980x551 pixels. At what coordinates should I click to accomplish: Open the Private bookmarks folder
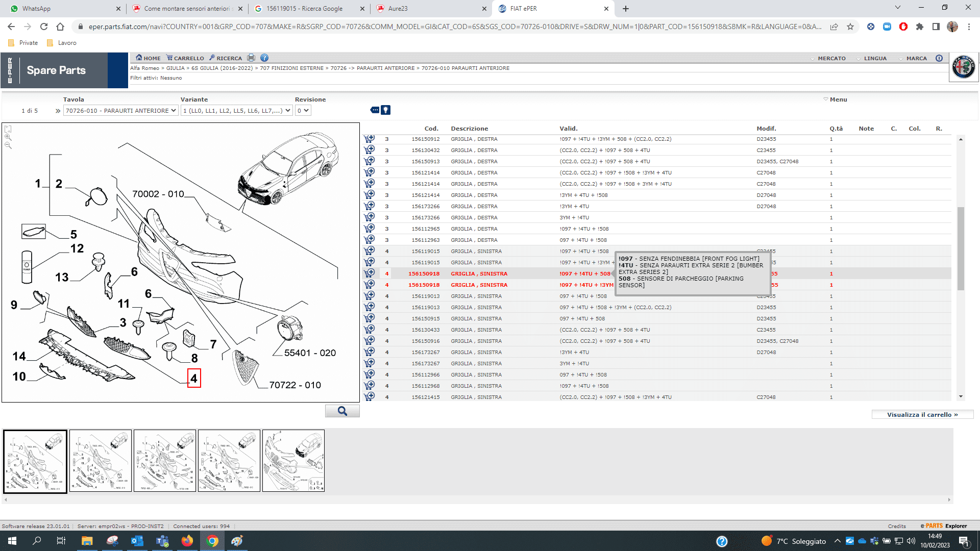[x=23, y=43]
